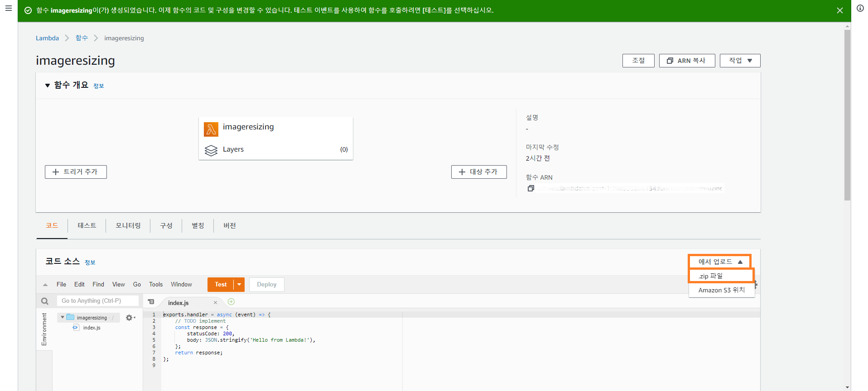This screenshot has width=868, height=391.
Task: Open the 정보 link beside 함수 개요
Action: point(98,86)
